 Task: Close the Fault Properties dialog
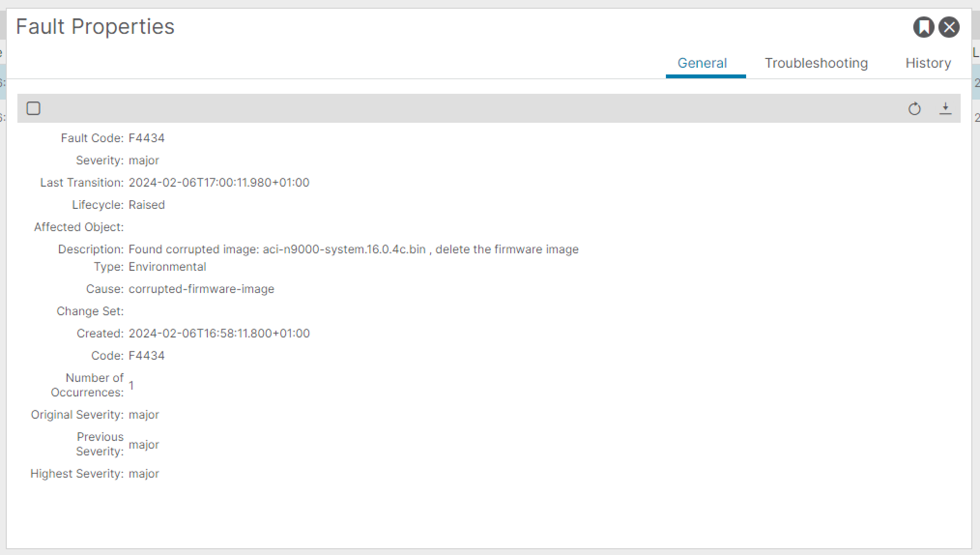[x=949, y=27]
